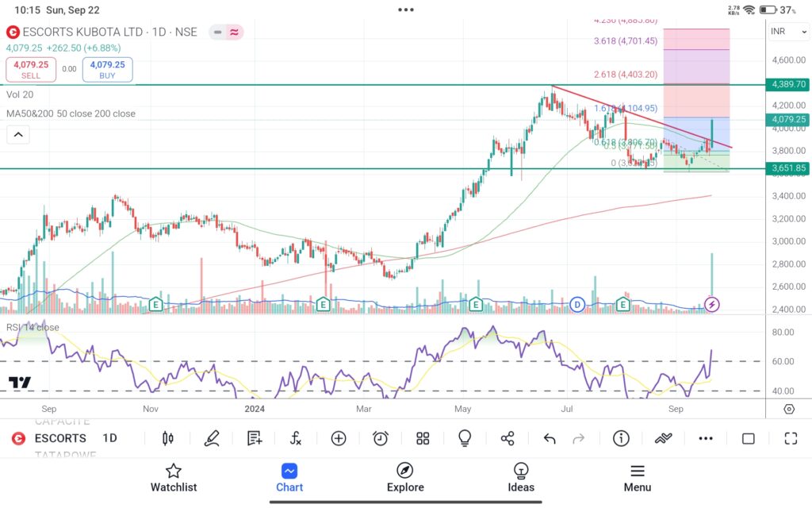Tap the Escorts Kubota logo beside title
This screenshot has height=508, width=812.
pyautogui.click(x=13, y=32)
